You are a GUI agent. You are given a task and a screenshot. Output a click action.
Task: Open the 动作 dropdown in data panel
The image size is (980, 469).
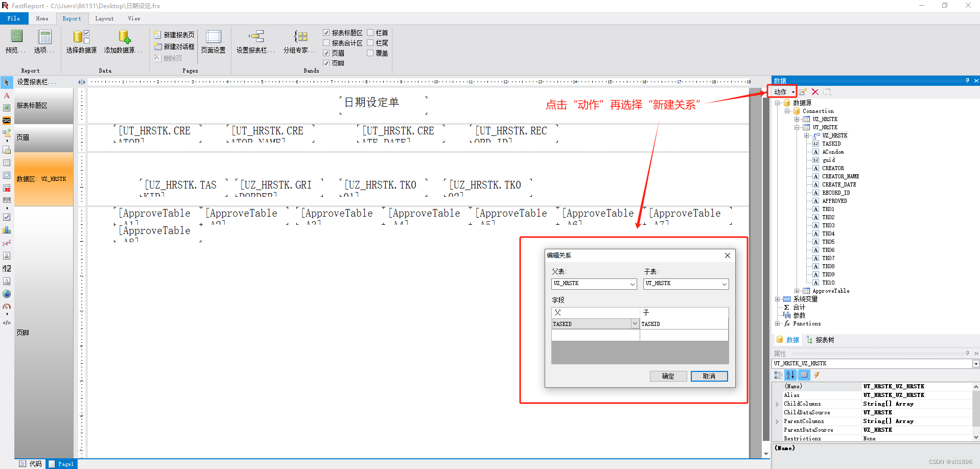pos(782,91)
